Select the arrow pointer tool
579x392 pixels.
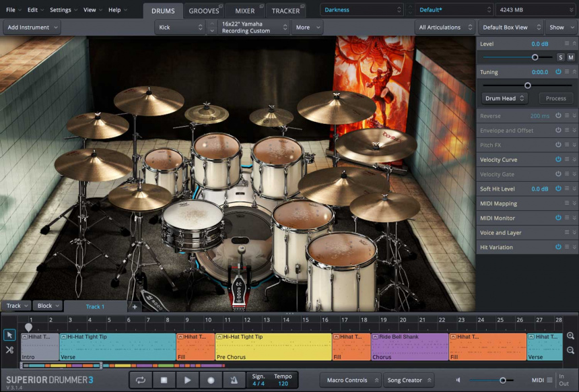[9, 335]
